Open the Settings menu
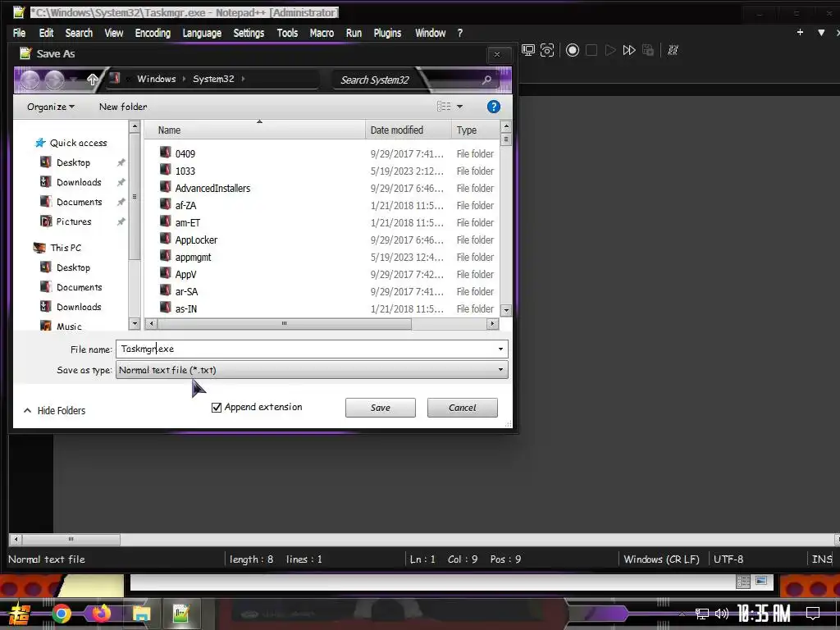 pos(249,33)
